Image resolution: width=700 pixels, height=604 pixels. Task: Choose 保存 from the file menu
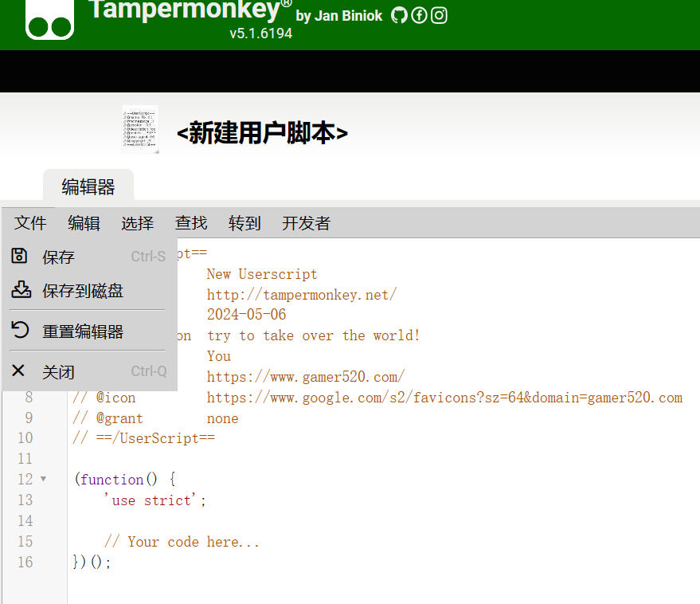point(88,257)
